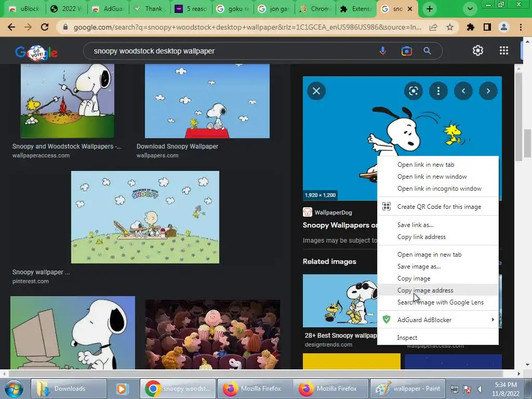Switch to the Extensions tab

coord(356,9)
